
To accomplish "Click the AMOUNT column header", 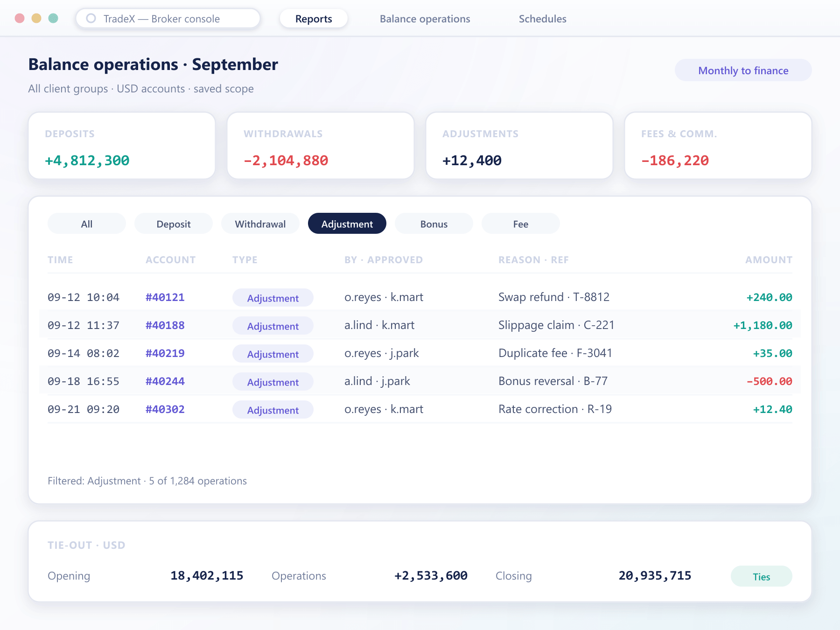I will (769, 260).
